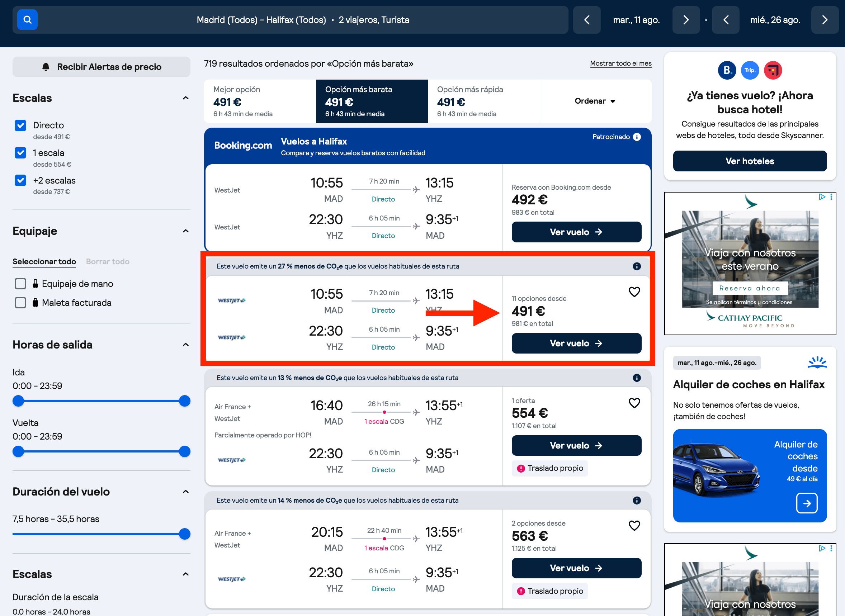Click Ver vuelo for the 491 € flight
The height and width of the screenshot is (616, 845).
(x=576, y=343)
